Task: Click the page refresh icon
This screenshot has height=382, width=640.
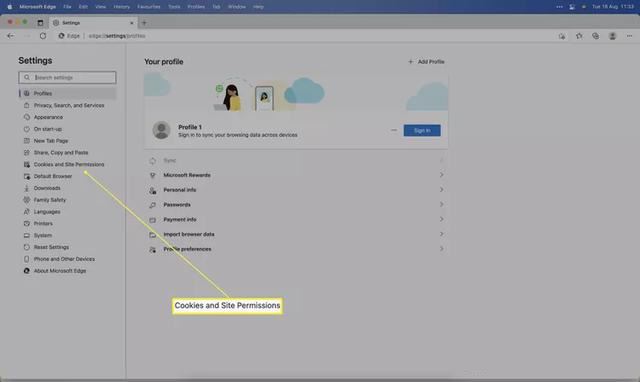Action: pyautogui.click(x=43, y=36)
